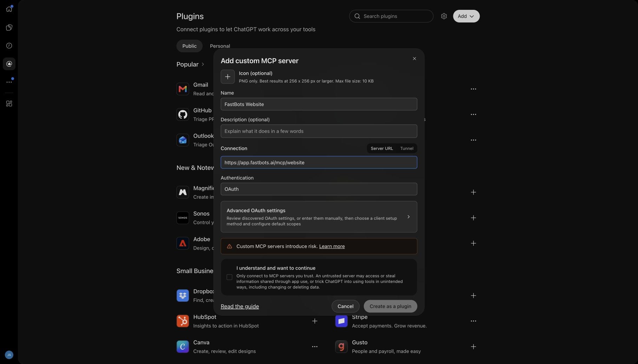Switch to the Personal tab
The height and width of the screenshot is (364, 638).
click(x=220, y=46)
